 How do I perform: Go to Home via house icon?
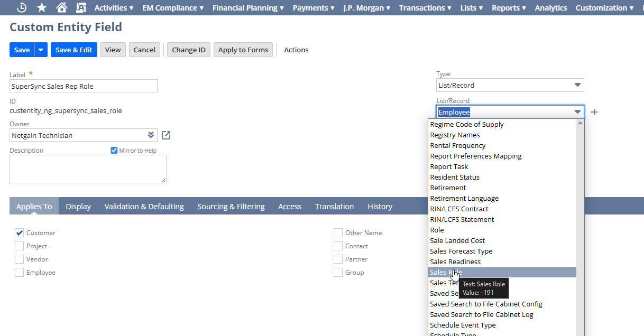(x=62, y=7)
